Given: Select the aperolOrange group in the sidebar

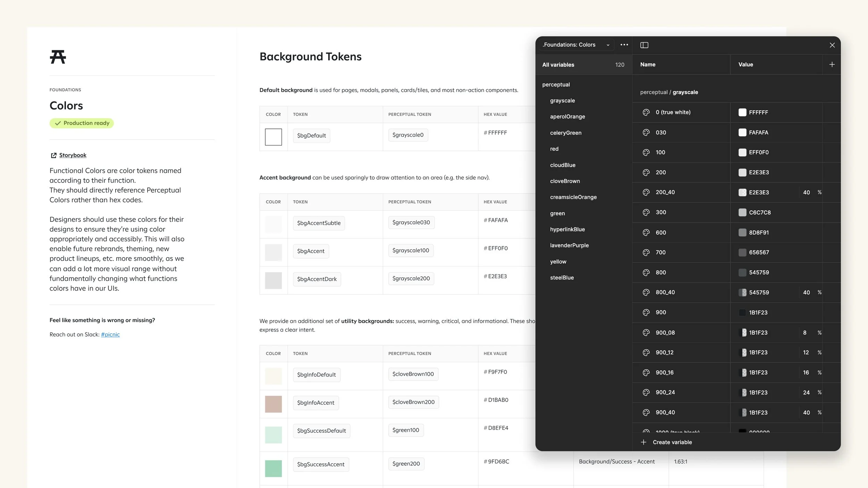Looking at the screenshot, I should click(x=567, y=117).
